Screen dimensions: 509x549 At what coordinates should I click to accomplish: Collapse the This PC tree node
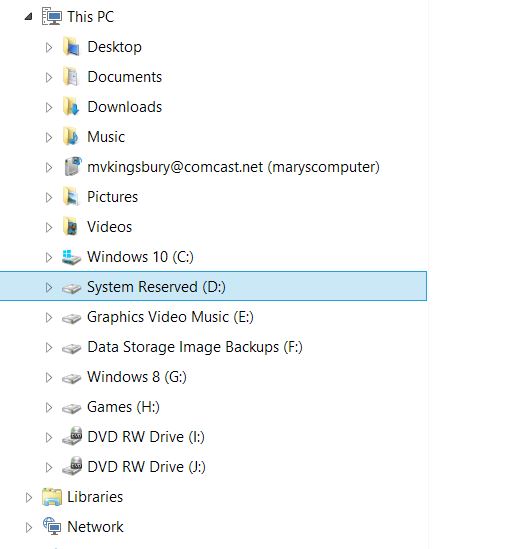(29, 16)
